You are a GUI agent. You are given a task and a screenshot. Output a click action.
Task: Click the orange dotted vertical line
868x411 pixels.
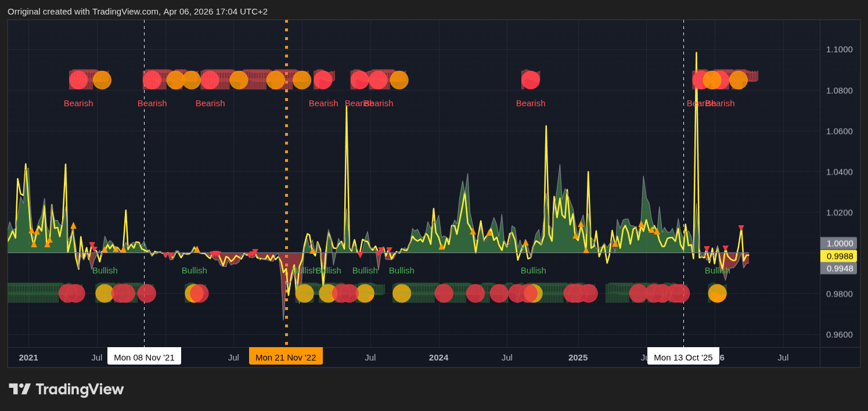(286, 183)
